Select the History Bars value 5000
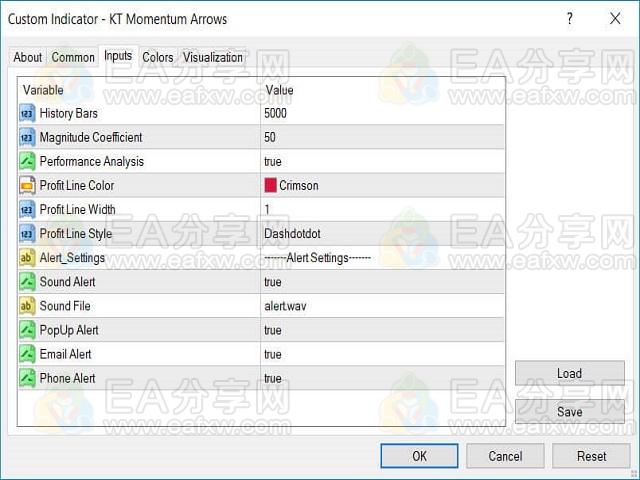Viewport: 640px width, 480px height. [276, 113]
